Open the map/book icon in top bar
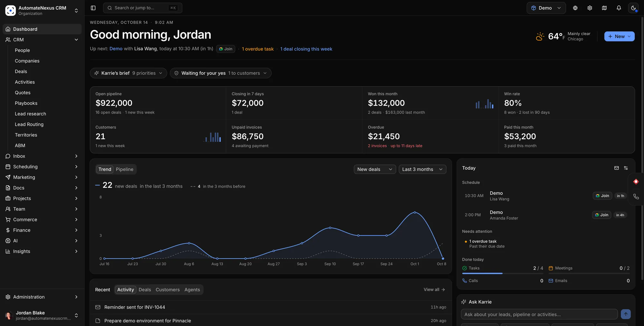644x326 pixels. click(x=604, y=8)
